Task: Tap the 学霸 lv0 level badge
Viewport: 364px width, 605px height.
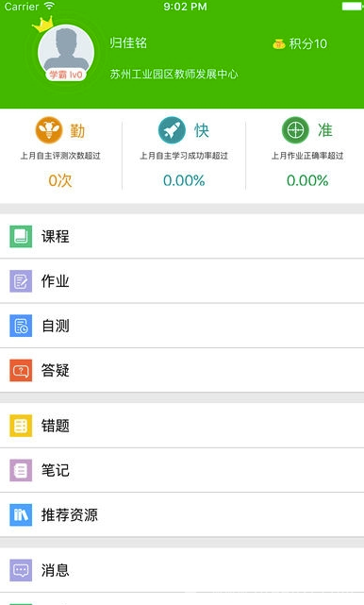Action: click(66, 75)
